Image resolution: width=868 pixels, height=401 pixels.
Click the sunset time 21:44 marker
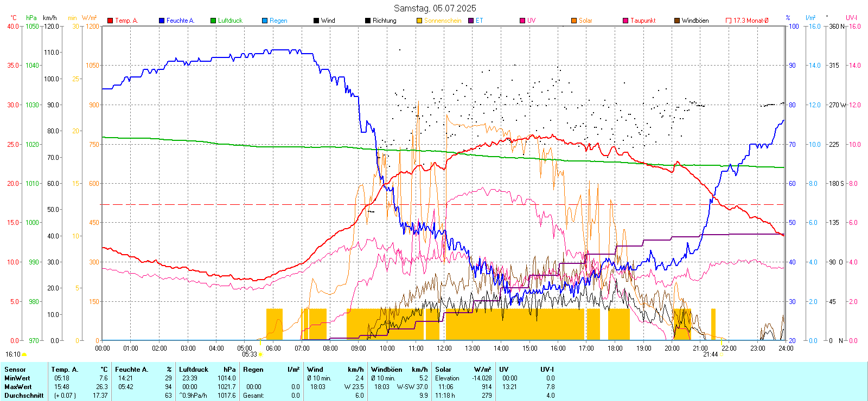[x=710, y=354]
